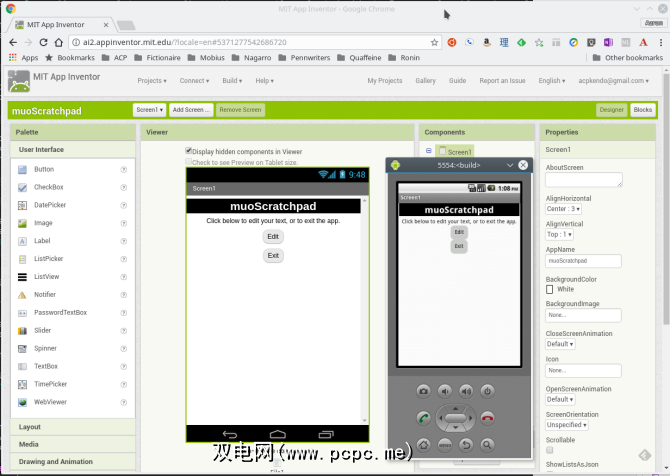Viewport: 670px width, 476px height.
Task: Switch to the Blocks editor
Action: click(643, 110)
